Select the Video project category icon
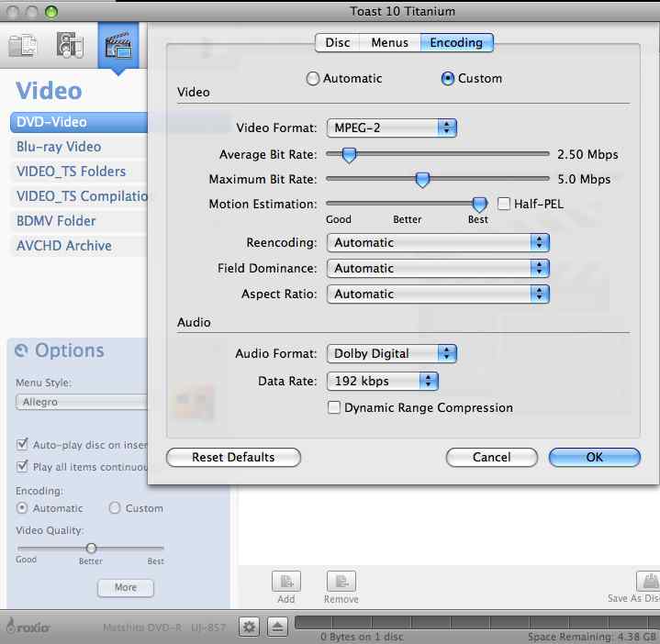This screenshot has width=660, height=644. [118, 46]
